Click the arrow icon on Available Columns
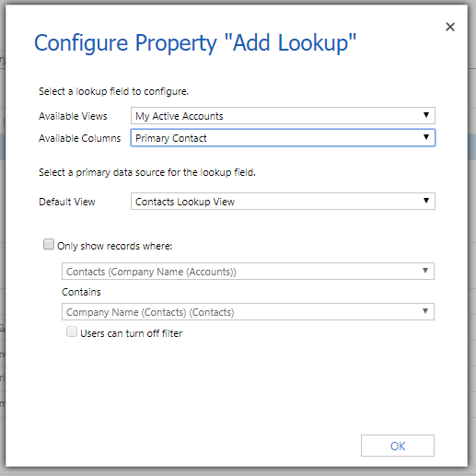 pyautogui.click(x=426, y=137)
